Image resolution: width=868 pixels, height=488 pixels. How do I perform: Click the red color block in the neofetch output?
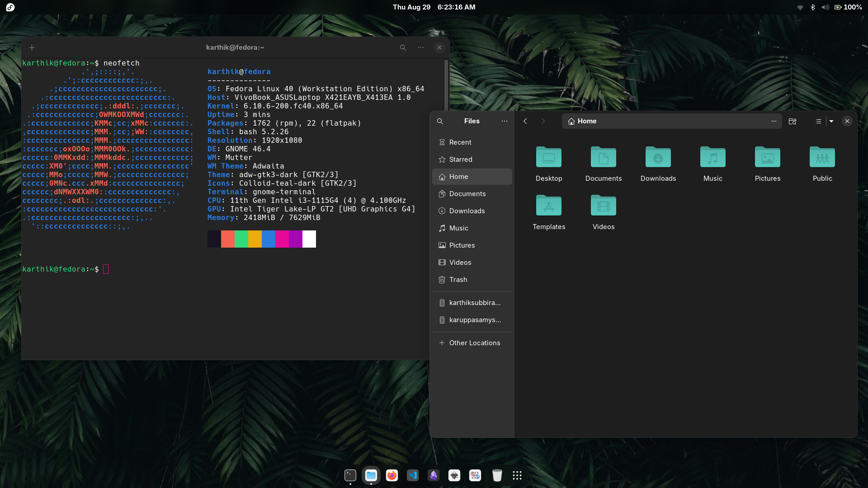pyautogui.click(x=228, y=239)
